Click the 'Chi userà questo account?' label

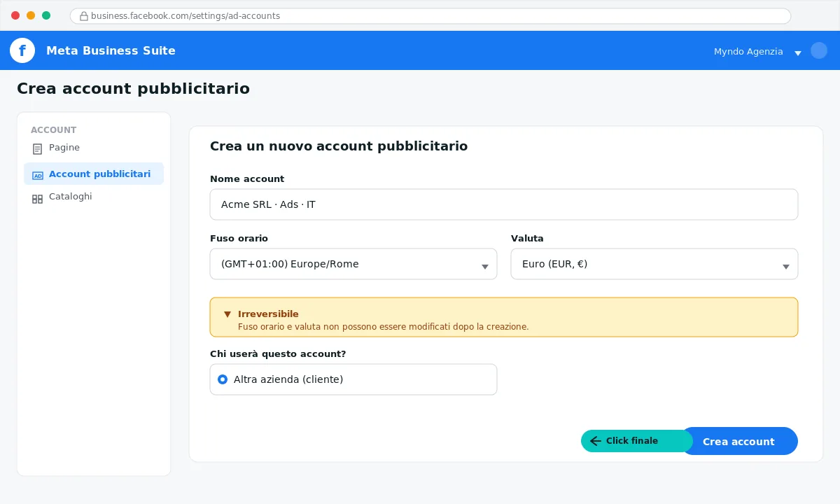click(278, 354)
